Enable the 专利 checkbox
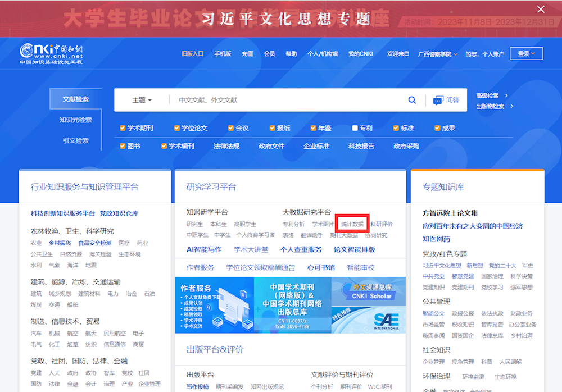This screenshot has height=392, width=562. coord(355,128)
